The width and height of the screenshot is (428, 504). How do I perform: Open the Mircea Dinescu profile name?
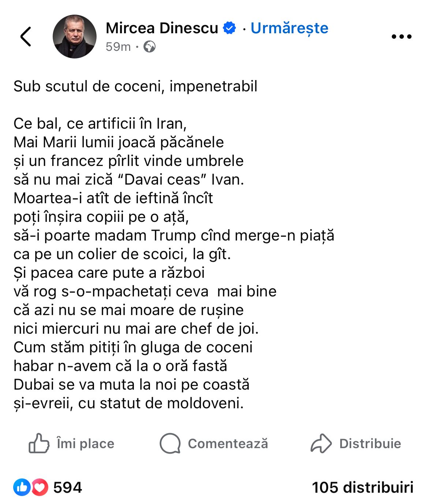coord(162,28)
